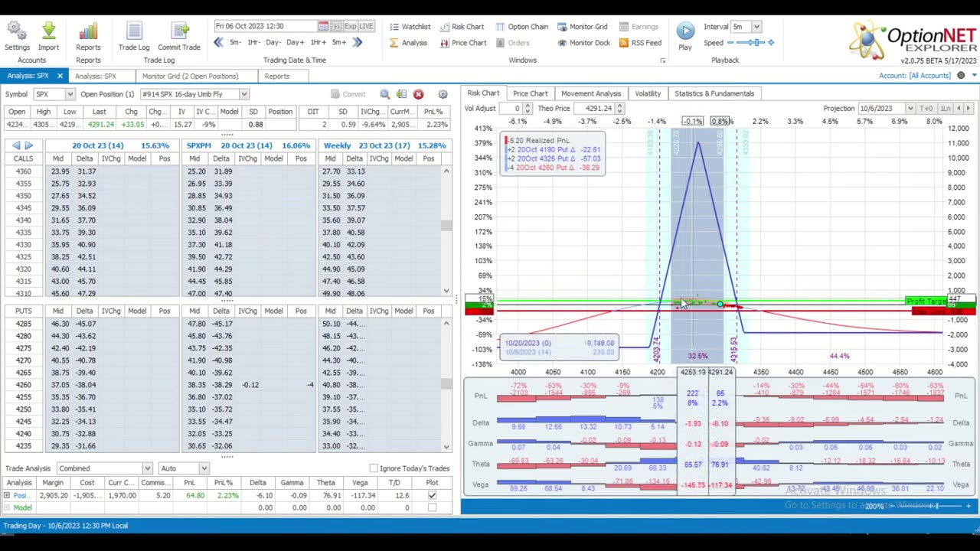Expand the Position row tree node

(7, 496)
